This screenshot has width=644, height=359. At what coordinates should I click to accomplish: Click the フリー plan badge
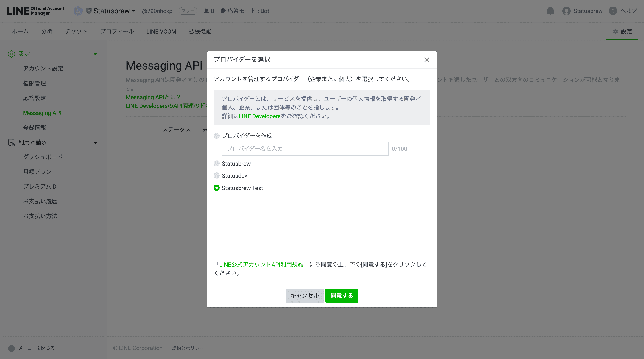point(188,11)
